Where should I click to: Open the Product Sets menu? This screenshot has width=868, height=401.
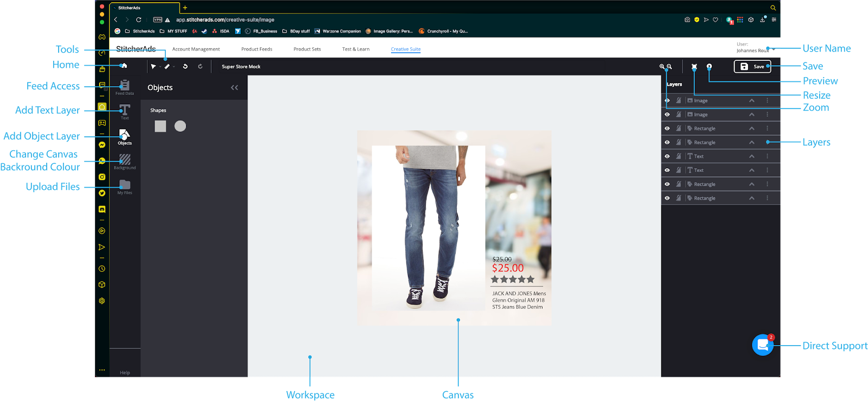coord(307,49)
